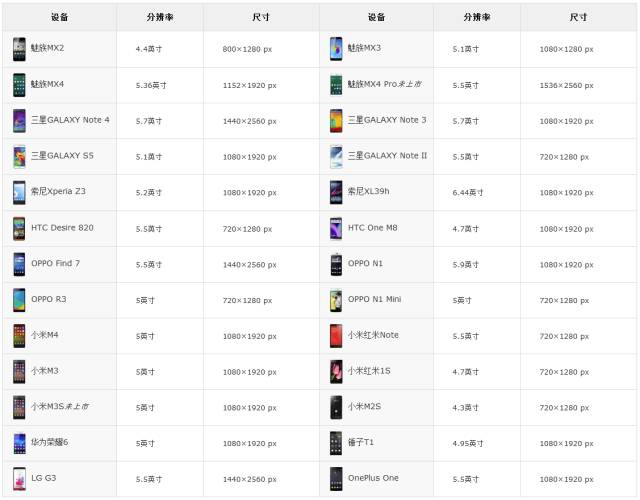
Task: Click the HTC One M8 device name
Action: [372, 227]
